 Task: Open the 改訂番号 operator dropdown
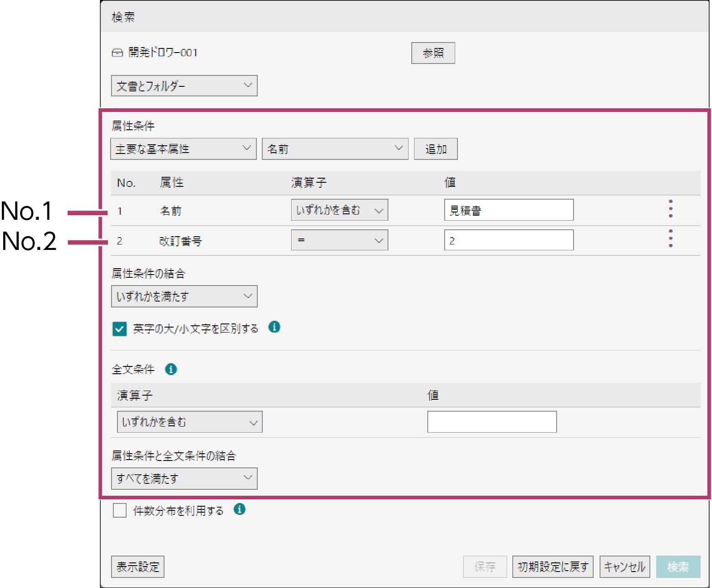(x=339, y=240)
